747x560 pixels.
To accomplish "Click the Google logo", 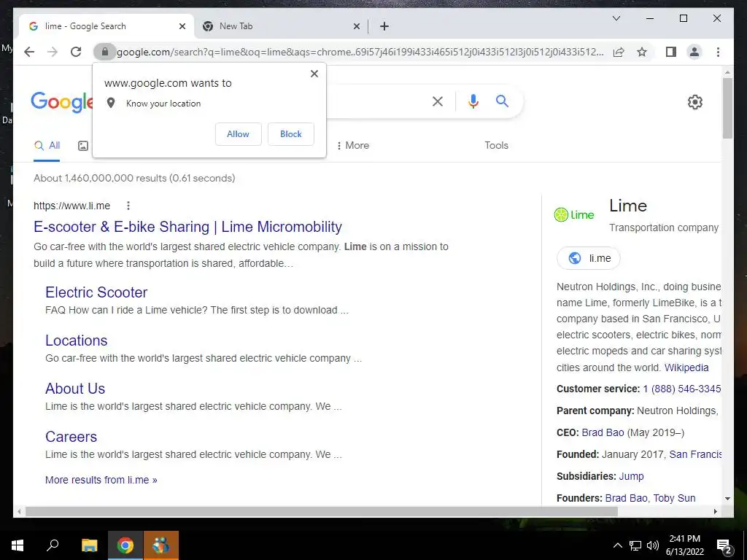I will (62, 101).
